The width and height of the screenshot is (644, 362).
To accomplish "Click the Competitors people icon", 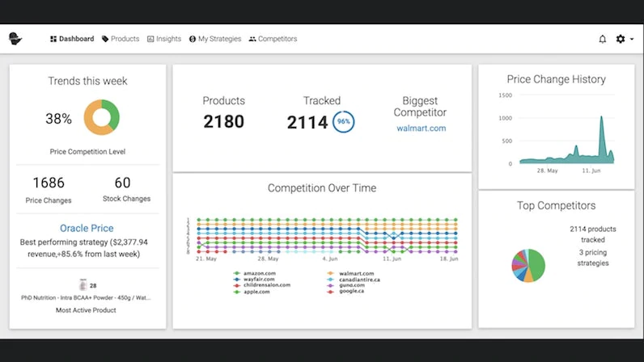I will [252, 39].
